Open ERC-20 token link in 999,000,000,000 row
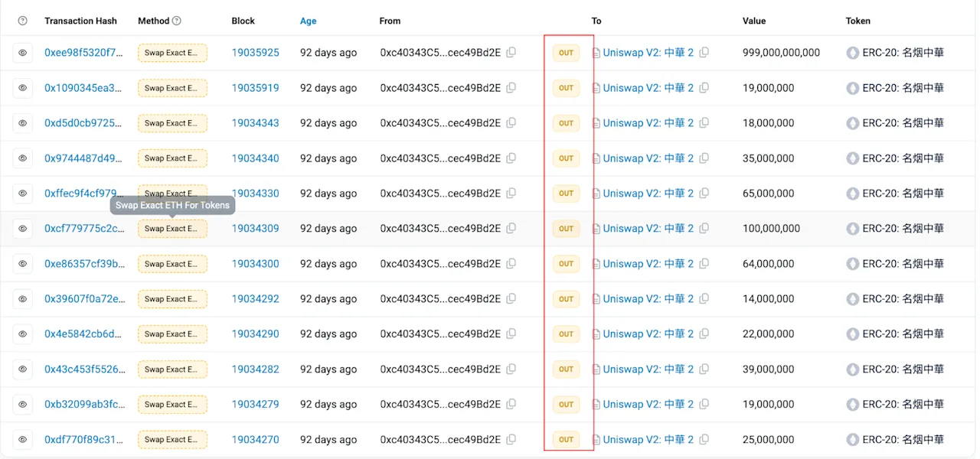The width and height of the screenshot is (980, 459). tap(903, 53)
